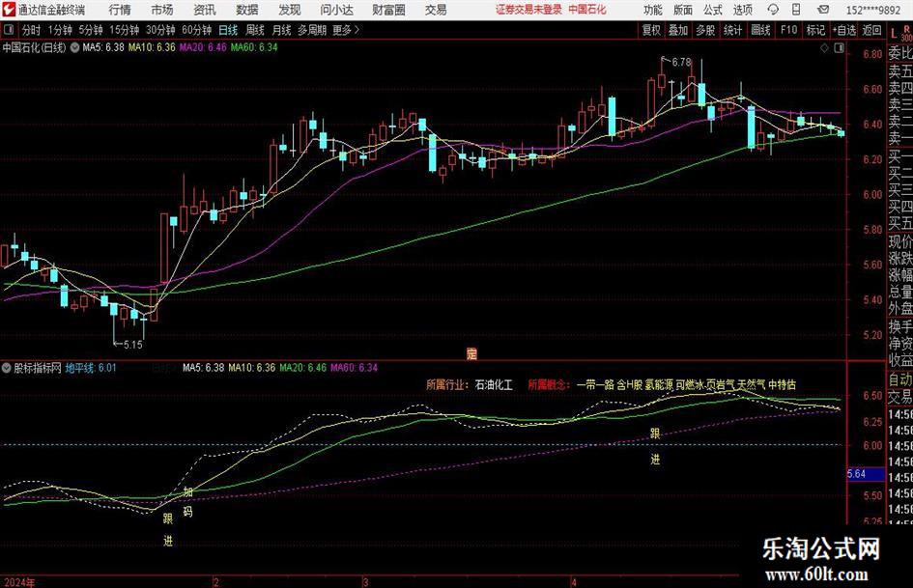Viewport: 913px width, 588px height.
Task: Click the 可燃冰 concept link
Action: pyautogui.click(x=690, y=385)
